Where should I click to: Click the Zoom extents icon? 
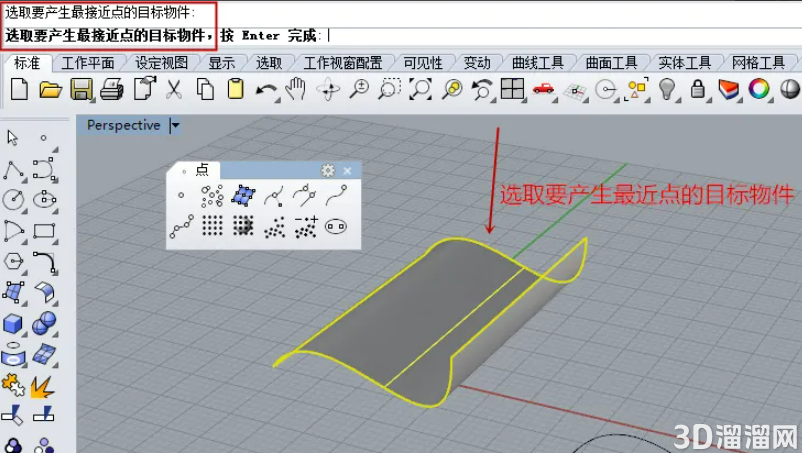(x=421, y=89)
